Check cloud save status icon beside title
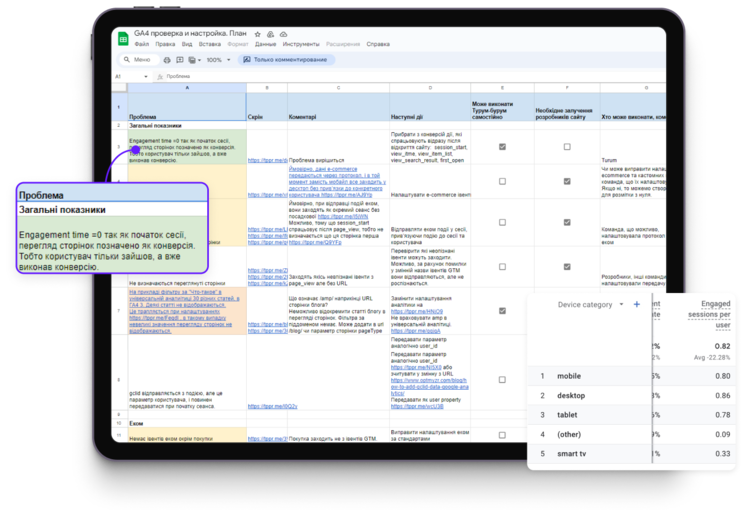750x518 pixels. (283, 34)
